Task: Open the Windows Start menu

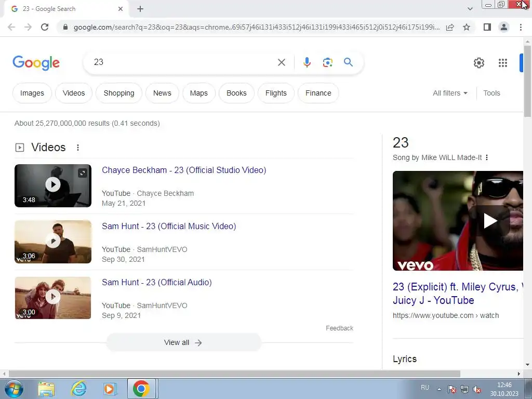Action: coord(14,389)
